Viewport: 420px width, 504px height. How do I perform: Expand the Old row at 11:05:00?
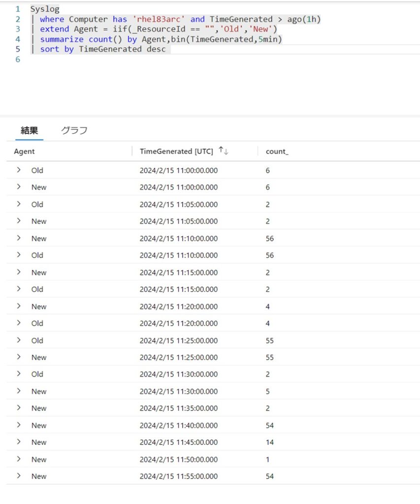pyautogui.click(x=18, y=204)
